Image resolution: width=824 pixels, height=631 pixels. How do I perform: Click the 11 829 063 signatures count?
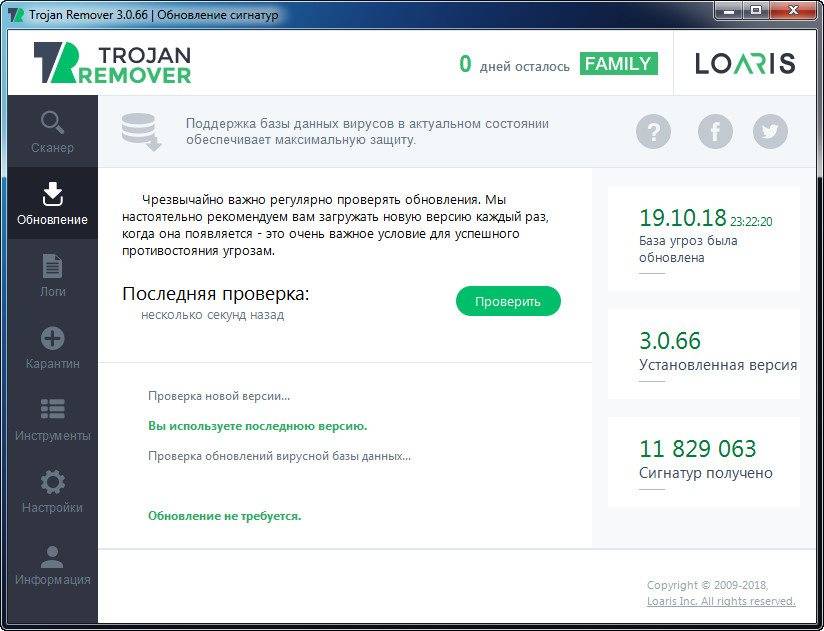coord(697,449)
